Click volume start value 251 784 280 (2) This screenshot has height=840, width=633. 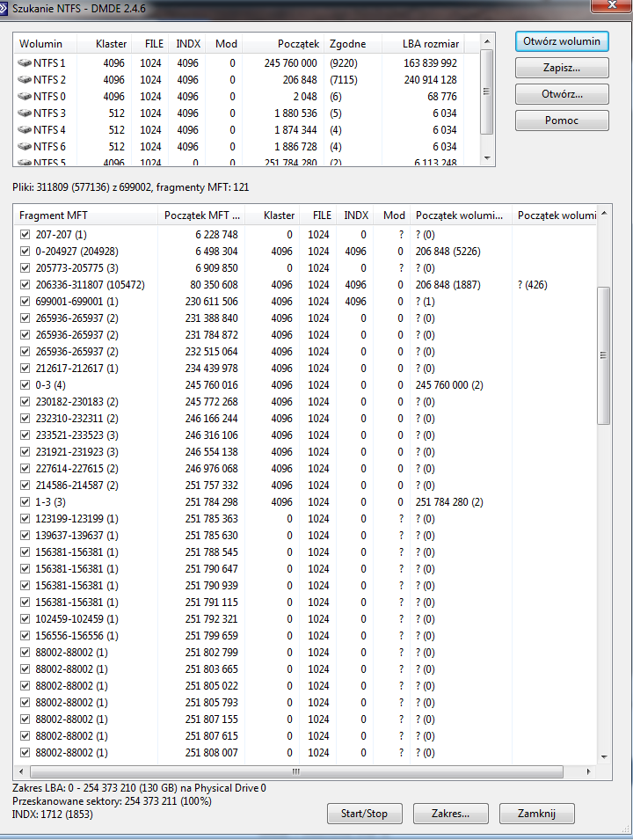pos(449,502)
